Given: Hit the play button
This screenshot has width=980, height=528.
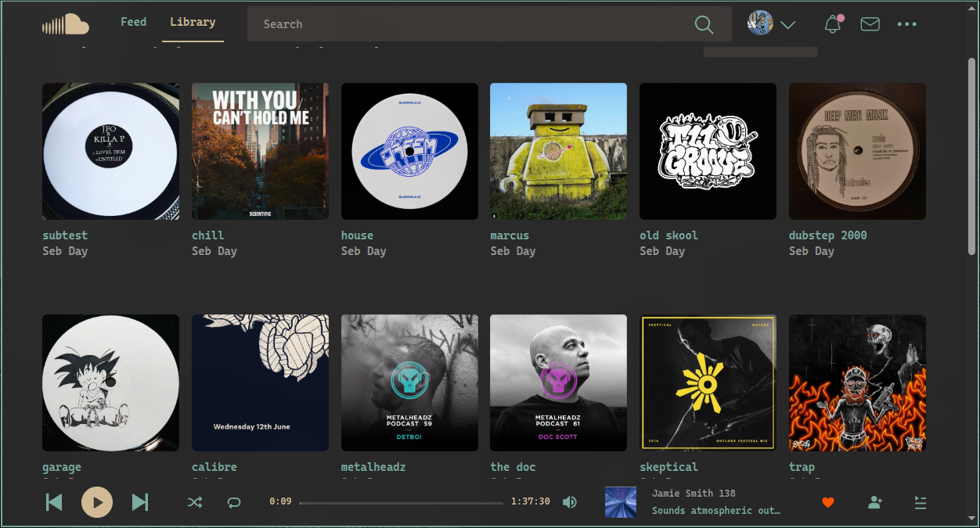Looking at the screenshot, I should [x=97, y=502].
